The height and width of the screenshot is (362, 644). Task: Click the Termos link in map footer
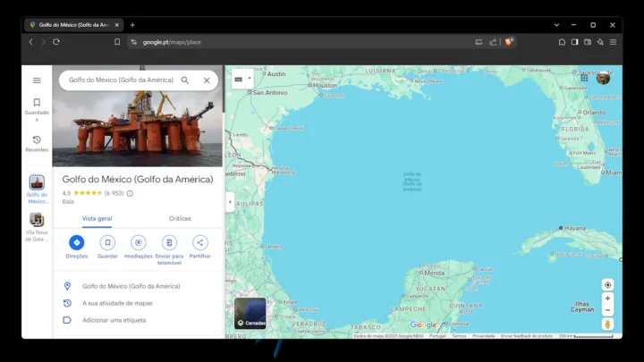459,336
